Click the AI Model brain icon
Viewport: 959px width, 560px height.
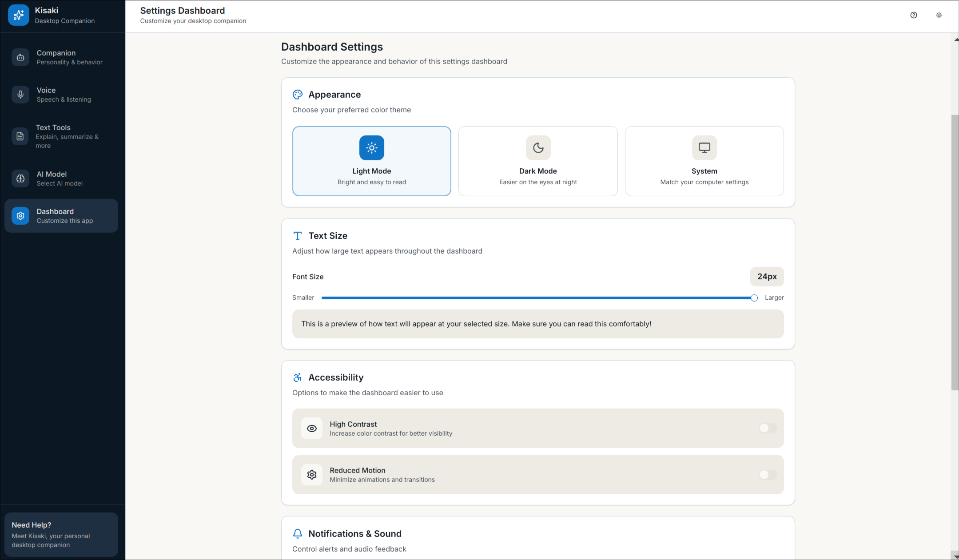(x=20, y=179)
